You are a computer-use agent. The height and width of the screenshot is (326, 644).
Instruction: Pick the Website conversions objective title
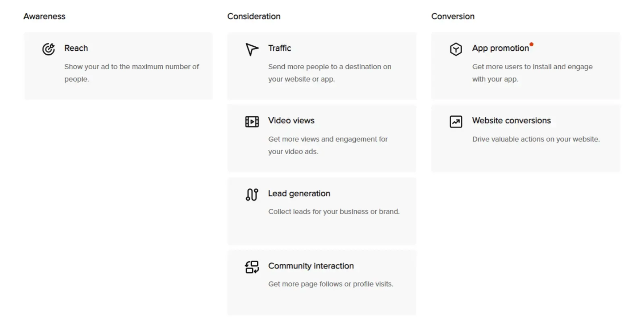[x=511, y=121]
